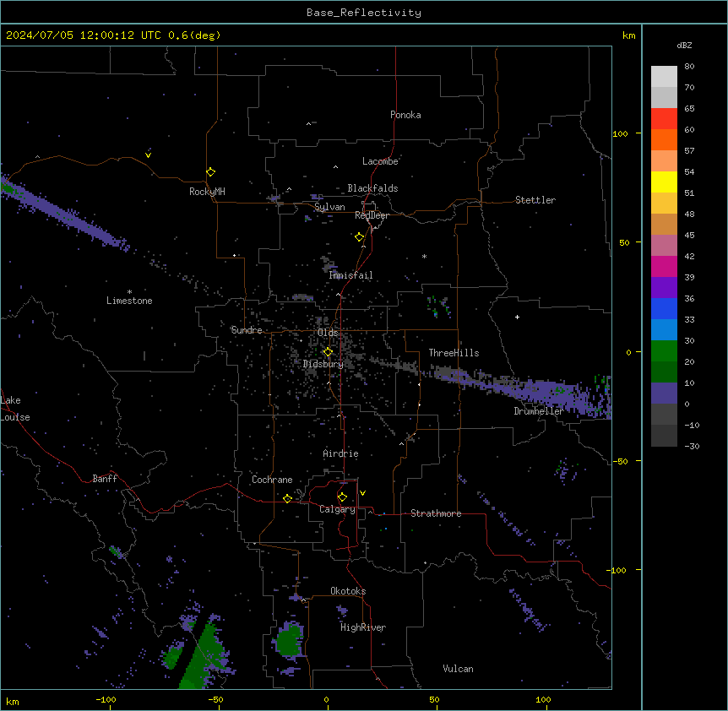The image size is (728, 711).
Task: Pick the red 60-65 dBZ legend swatch
Action: pyautogui.click(x=664, y=119)
